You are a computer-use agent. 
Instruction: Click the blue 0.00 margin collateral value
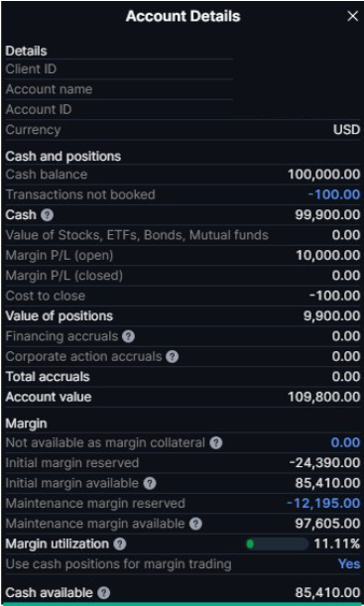[345, 443]
